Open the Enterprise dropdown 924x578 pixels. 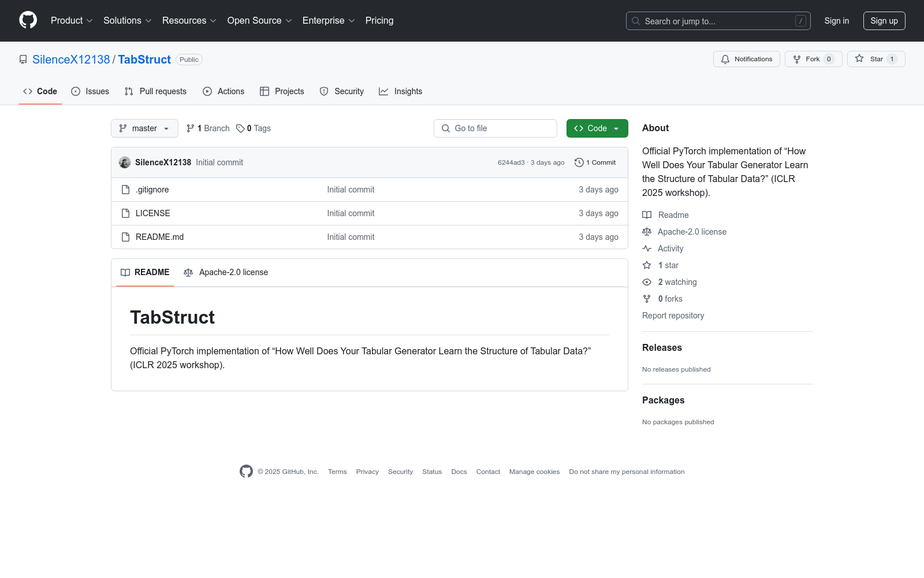tap(329, 21)
